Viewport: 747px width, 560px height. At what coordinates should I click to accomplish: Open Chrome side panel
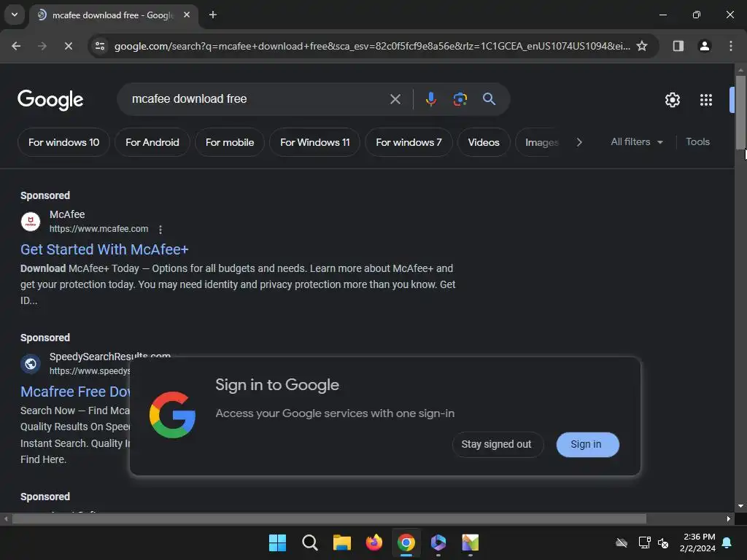point(678,46)
